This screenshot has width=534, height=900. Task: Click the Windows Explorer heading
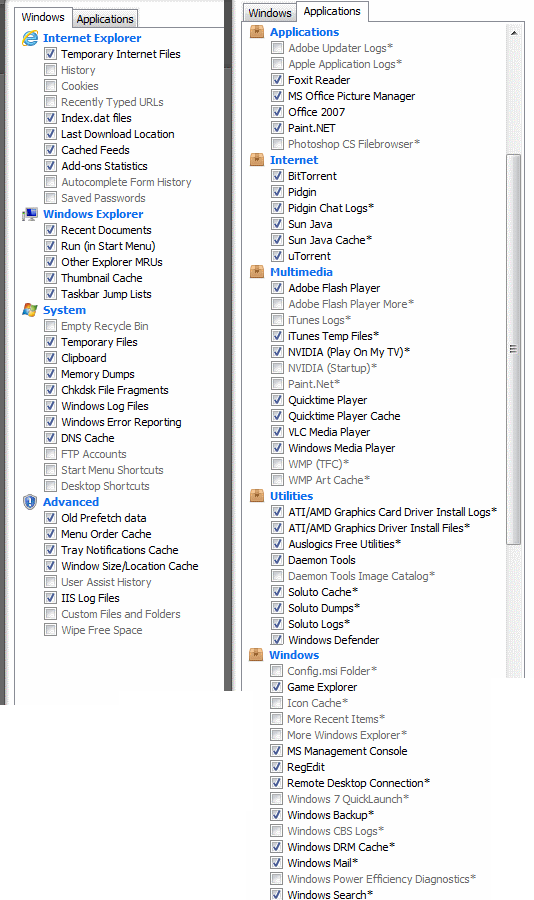(x=93, y=214)
